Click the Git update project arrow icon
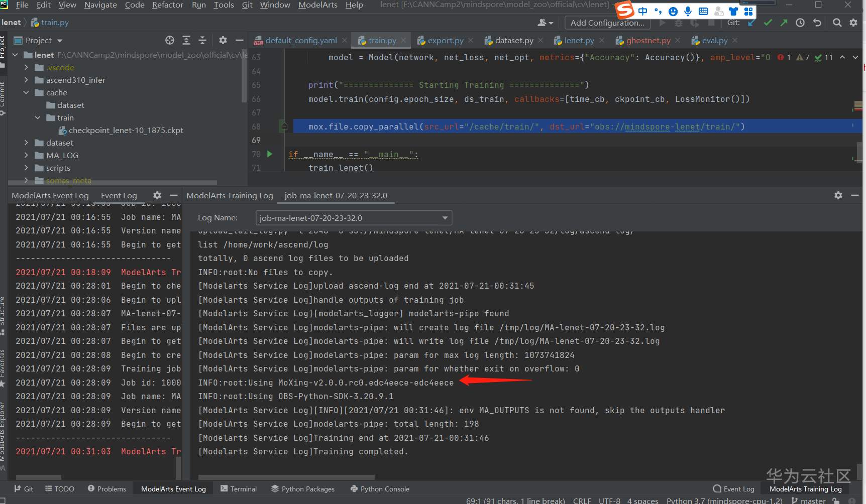The width and height of the screenshot is (866, 504). pyautogui.click(x=751, y=23)
